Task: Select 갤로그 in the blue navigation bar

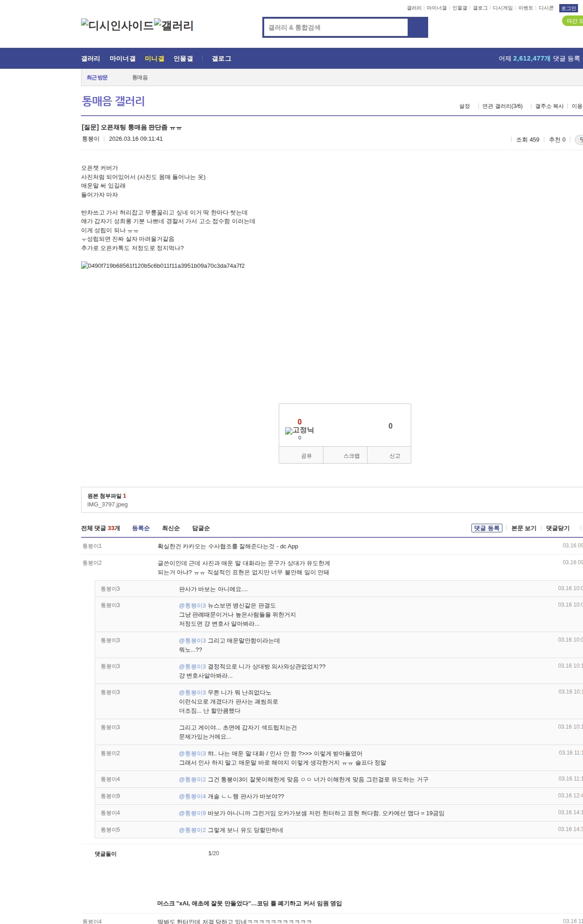Action: (221, 59)
